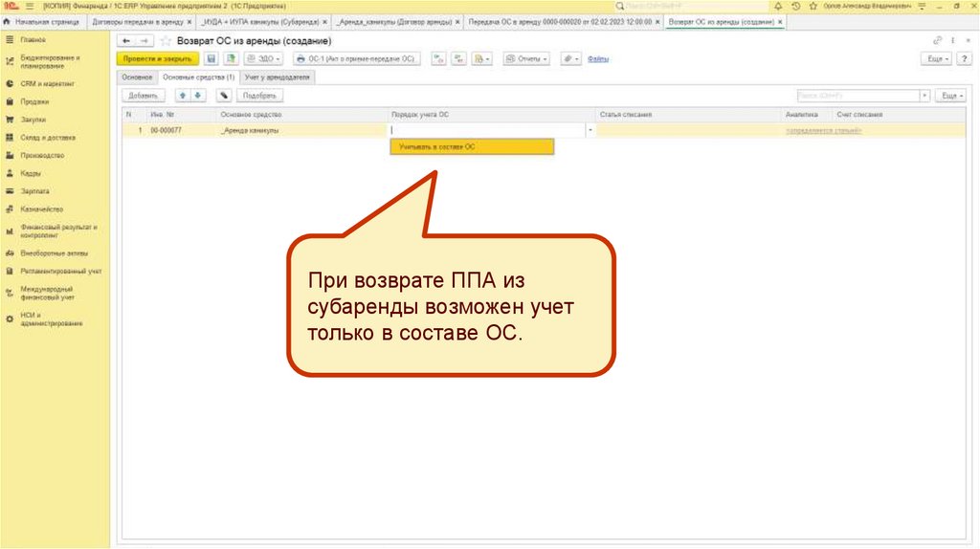Click the back navigation arrow
This screenshot has width=980, height=549.
[x=126, y=41]
